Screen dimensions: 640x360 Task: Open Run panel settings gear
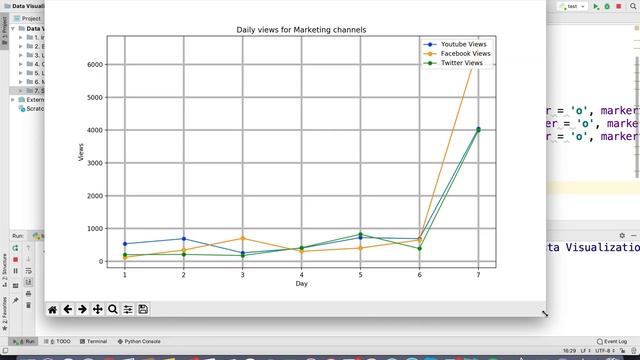point(622,236)
